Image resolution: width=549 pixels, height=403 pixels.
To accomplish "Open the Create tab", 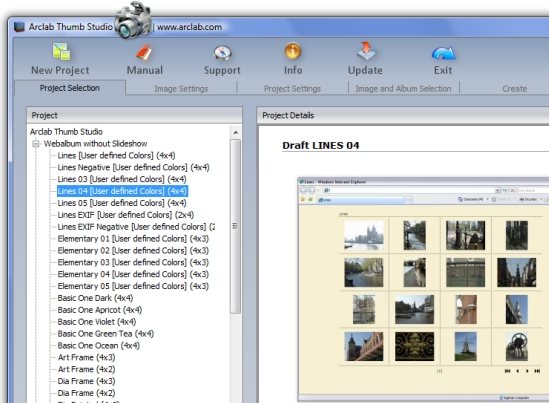I will click(x=514, y=89).
